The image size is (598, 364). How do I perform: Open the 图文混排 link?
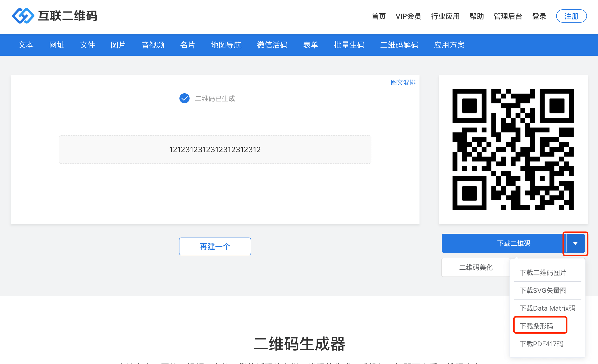403,83
